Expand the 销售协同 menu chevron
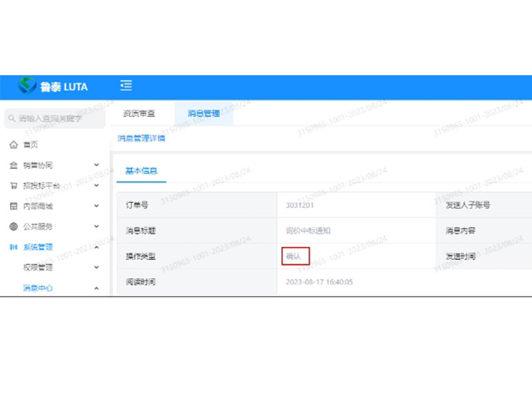 point(95,165)
